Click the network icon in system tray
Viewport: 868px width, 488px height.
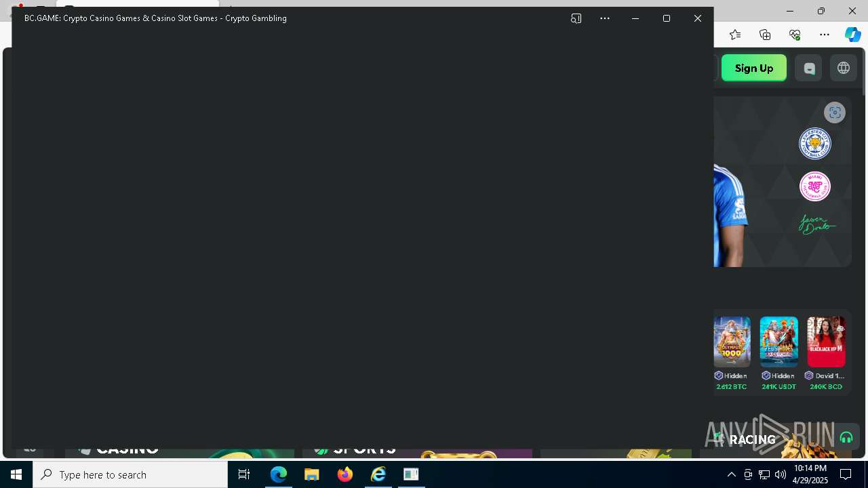point(764,474)
